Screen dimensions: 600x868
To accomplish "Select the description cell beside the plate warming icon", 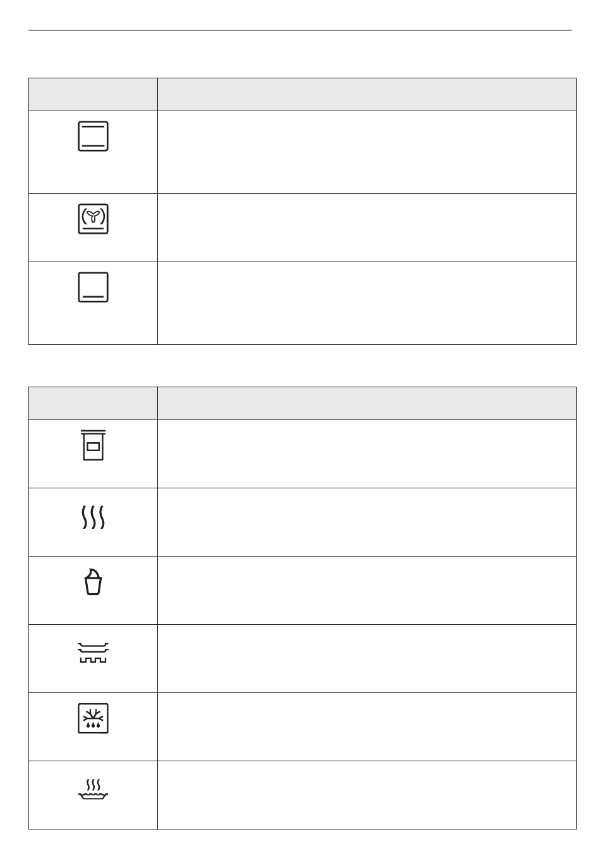I will (366, 658).
